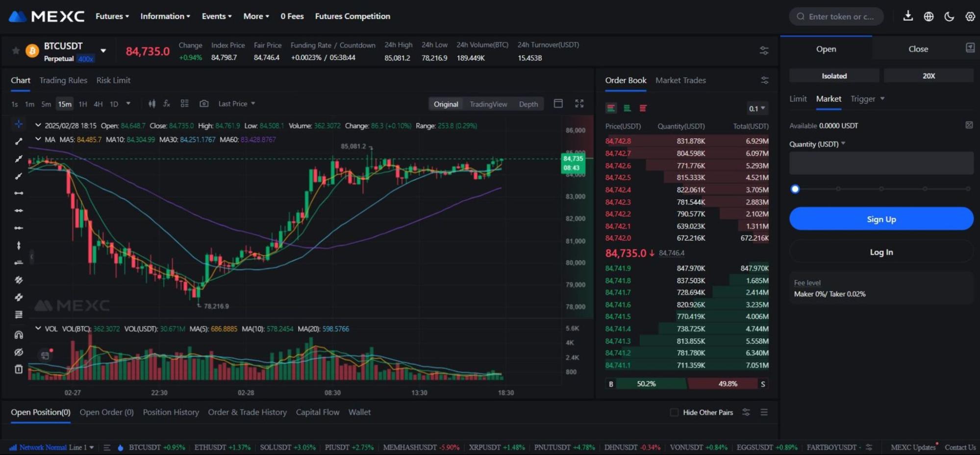Select the magnet snapping tool
Viewport: 980px width, 455px height.
click(x=19, y=335)
